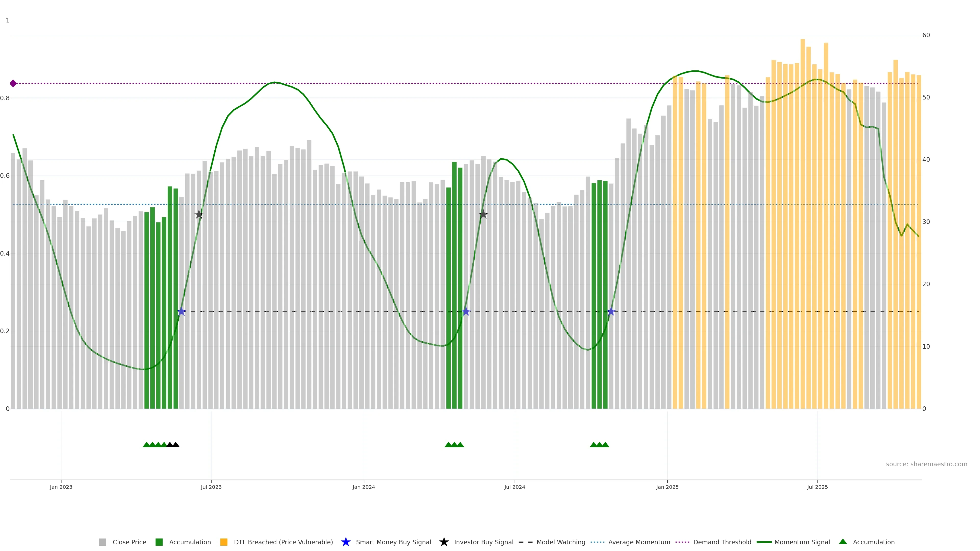This screenshot has height=551, width=980.
Task: Click Momentum Signal legend label
Action: point(802,542)
